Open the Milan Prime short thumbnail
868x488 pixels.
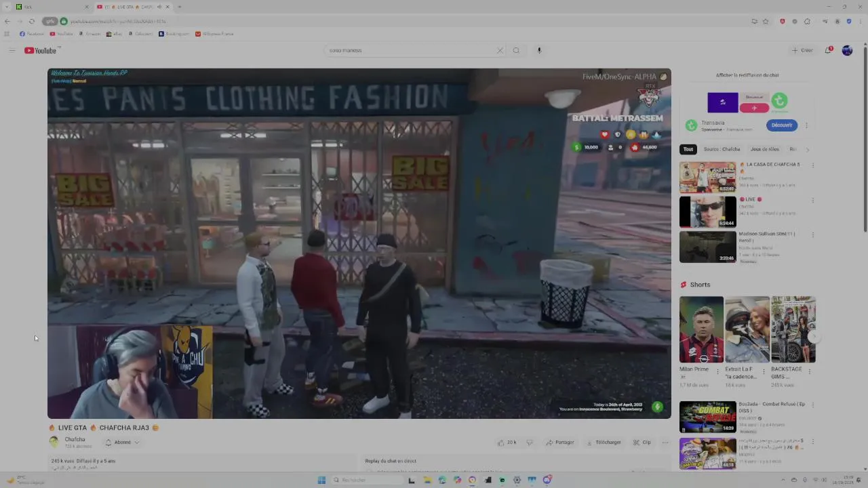pyautogui.click(x=701, y=329)
